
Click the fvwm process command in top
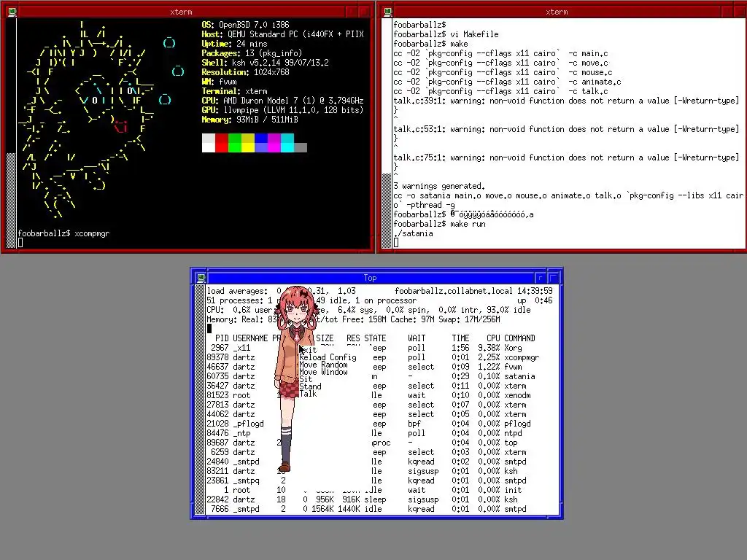(x=513, y=367)
